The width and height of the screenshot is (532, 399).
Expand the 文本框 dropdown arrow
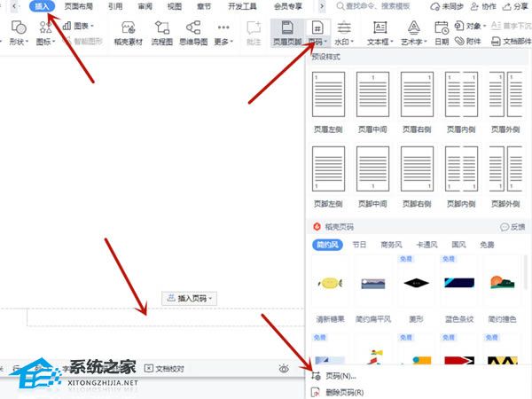392,42
